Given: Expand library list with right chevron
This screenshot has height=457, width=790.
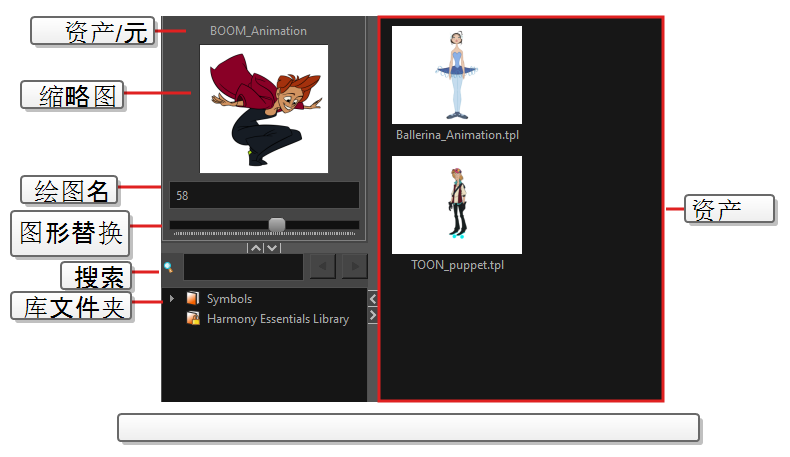Looking at the screenshot, I should (x=373, y=316).
